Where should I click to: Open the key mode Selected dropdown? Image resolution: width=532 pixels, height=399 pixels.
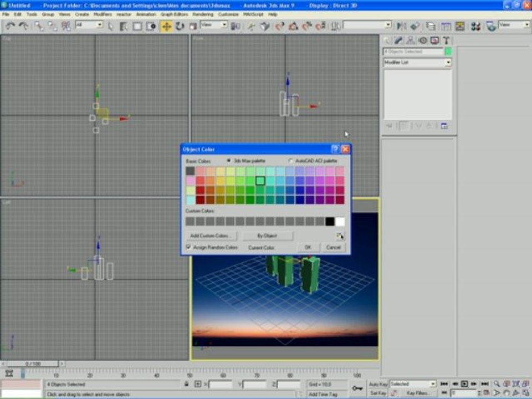tap(432, 384)
